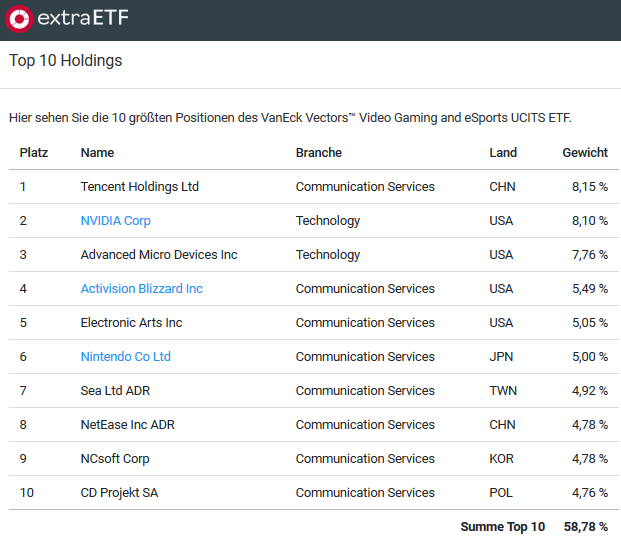This screenshot has width=621, height=543.
Task: Click the 5,00 % weight value
Action: (x=590, y=356)
